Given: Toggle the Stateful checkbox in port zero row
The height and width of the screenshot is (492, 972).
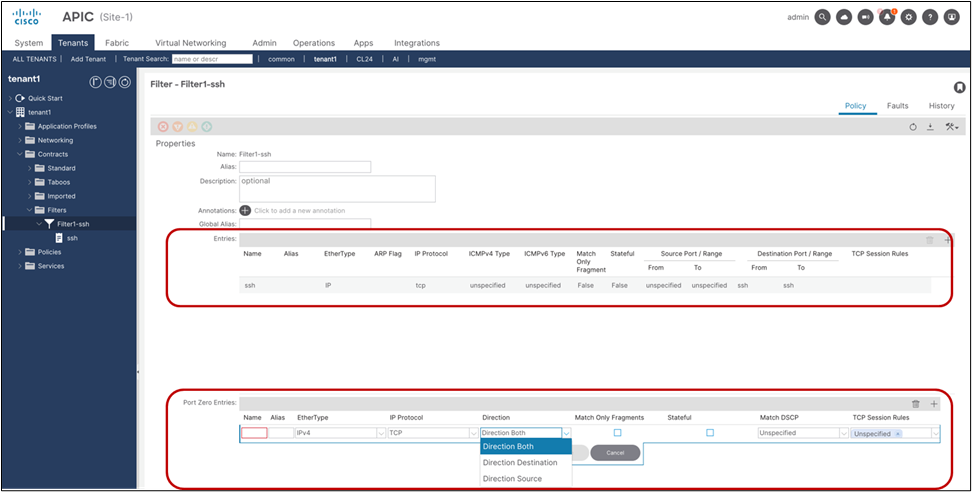Looking at the screenshot, I should pos(710,433).
